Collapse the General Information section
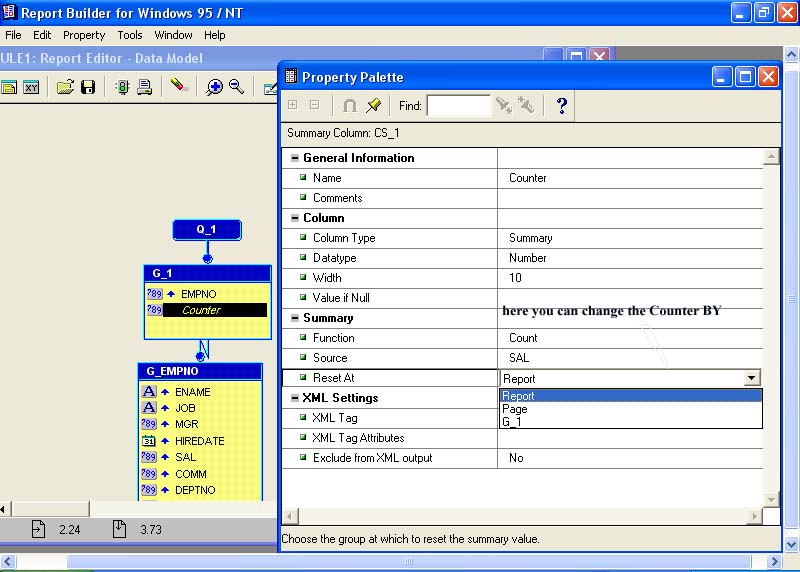 click(x=295, y=158)
